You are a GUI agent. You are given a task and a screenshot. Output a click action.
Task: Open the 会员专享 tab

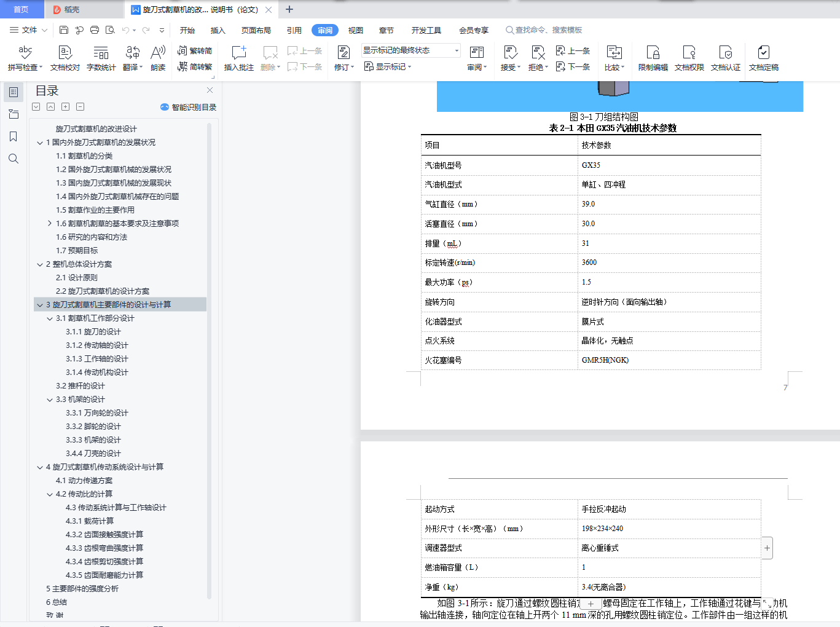[474, 30]
